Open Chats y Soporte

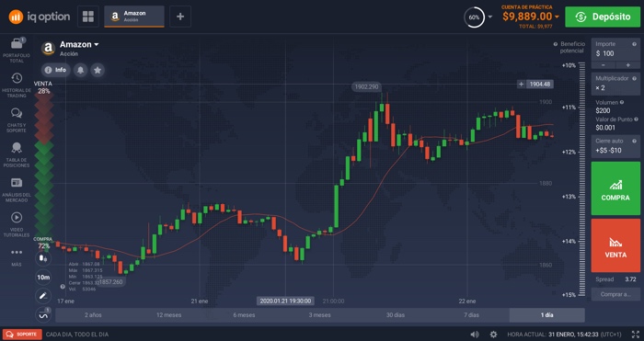point(17,120)
